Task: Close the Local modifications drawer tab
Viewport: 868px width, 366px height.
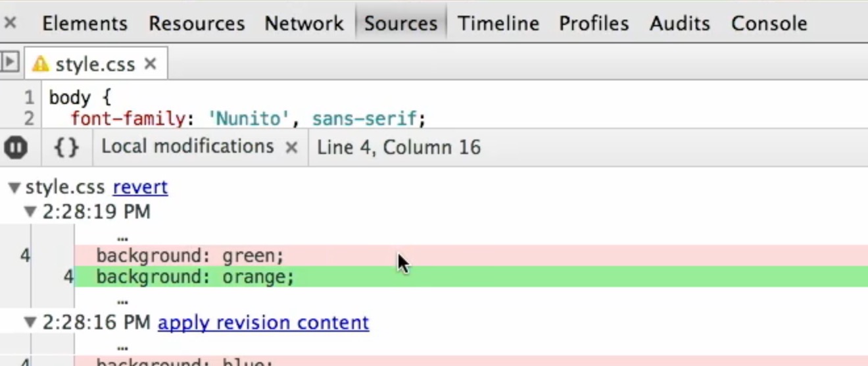Action: 291,147
